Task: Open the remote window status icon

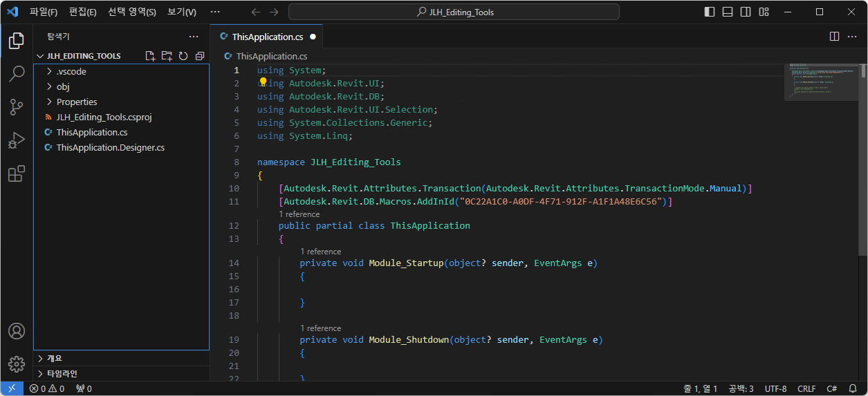Action: [12, 388]
